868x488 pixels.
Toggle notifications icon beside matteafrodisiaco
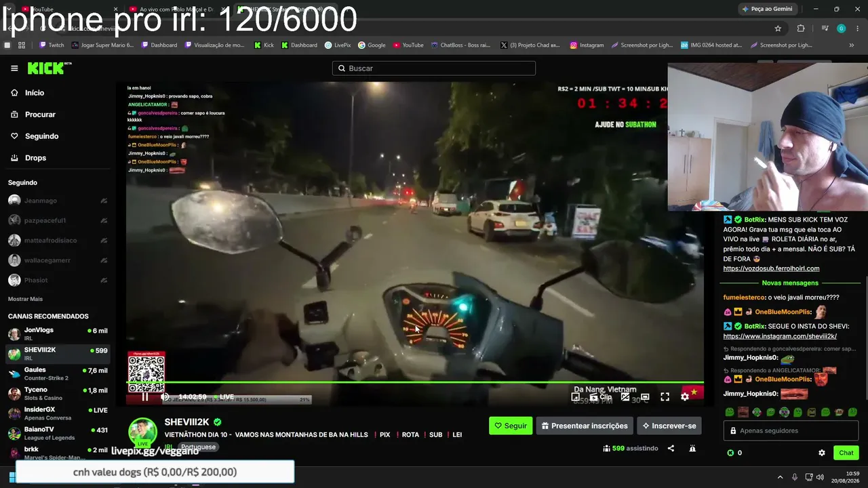(x=104, y=241)
